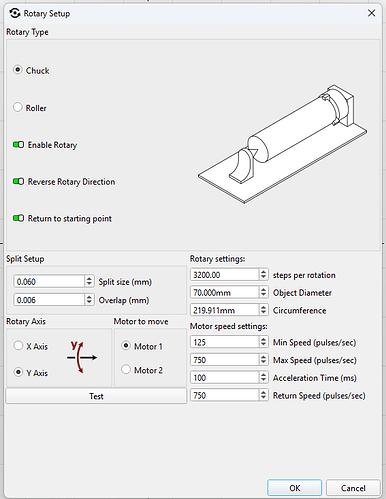The image size is (386, 499).
Task: Adjust Max Speed spinner arrows
Action: (x=263, y=360)
